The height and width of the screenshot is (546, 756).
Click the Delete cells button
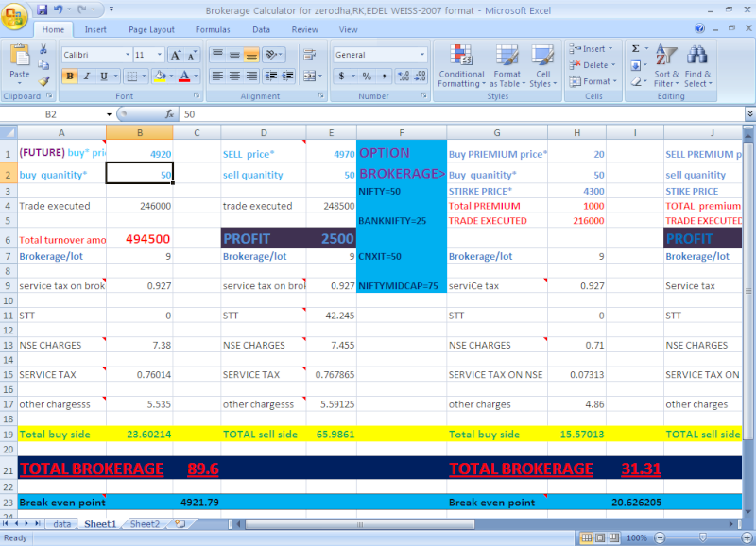click(593, 65)
